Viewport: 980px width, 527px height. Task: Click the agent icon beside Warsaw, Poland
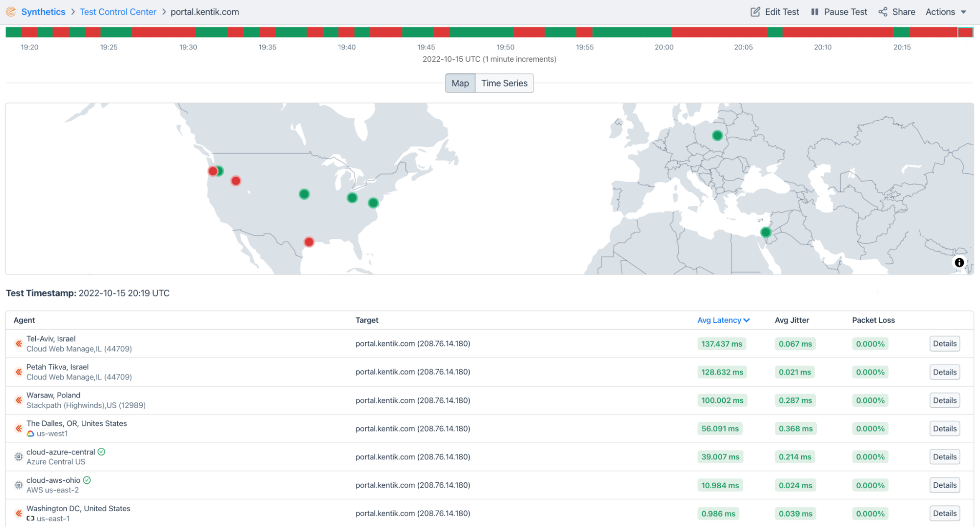[x=19, y=400]
